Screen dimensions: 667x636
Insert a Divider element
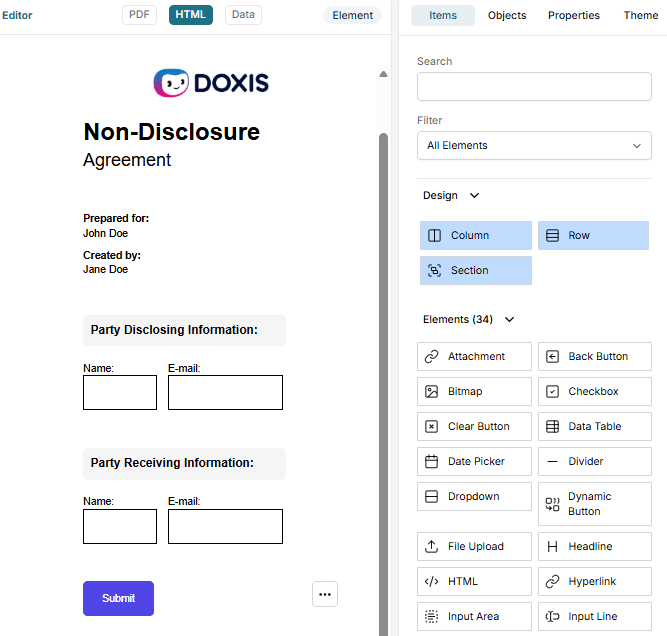pyautogui.click(x=595, y=461)
